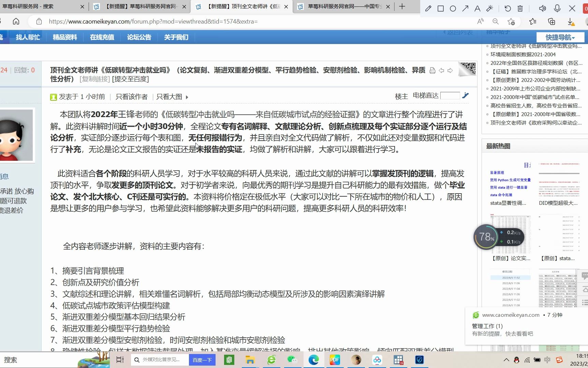
Task: Open the PDF app from the taskbar
Action: [x=335, y=360]
